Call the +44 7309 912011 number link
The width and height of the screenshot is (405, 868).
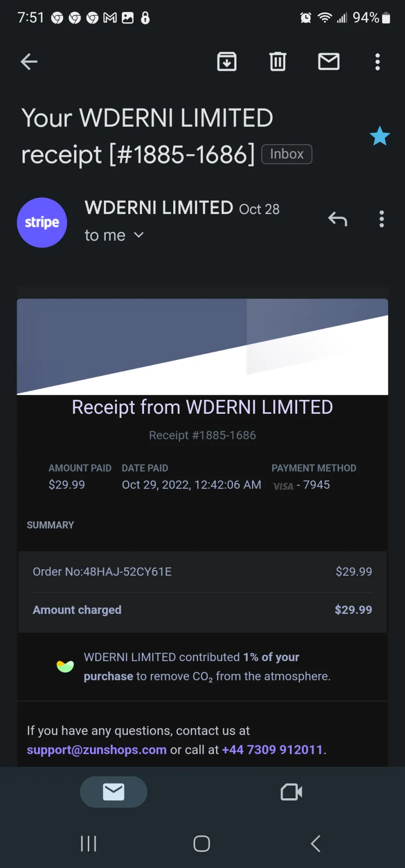[x=272, y=750]
